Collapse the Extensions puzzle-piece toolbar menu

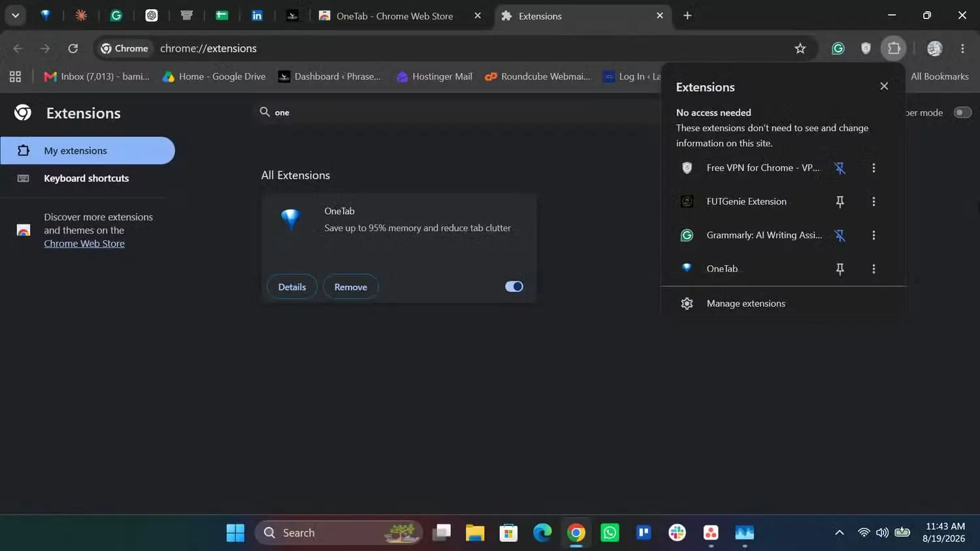[894, 48]
